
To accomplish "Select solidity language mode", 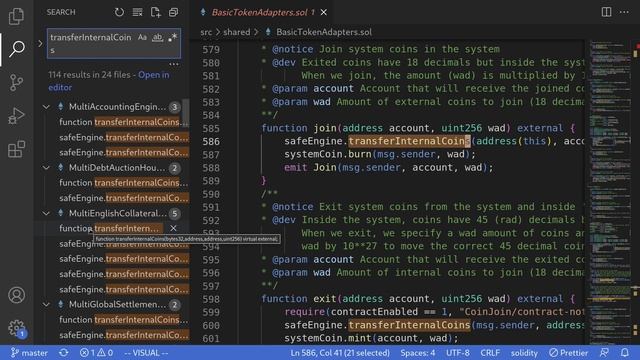I will pos(524,353).
